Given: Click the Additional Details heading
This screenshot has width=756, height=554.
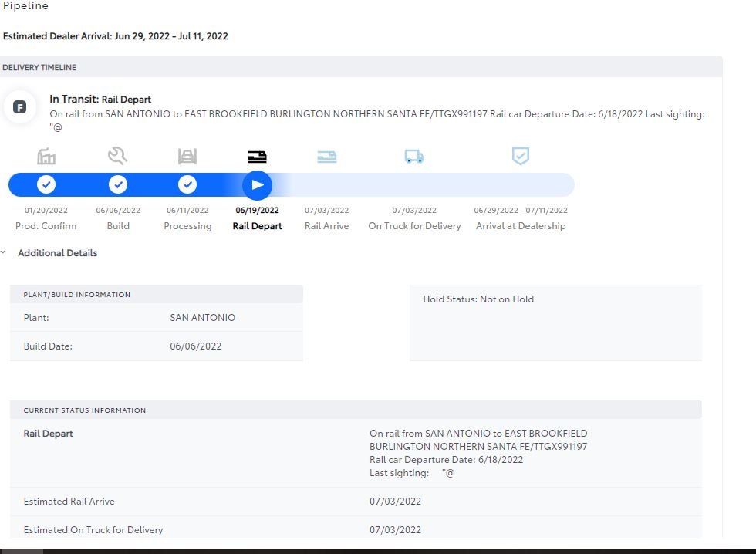Looking at the screenshot, I should (57, 252).
